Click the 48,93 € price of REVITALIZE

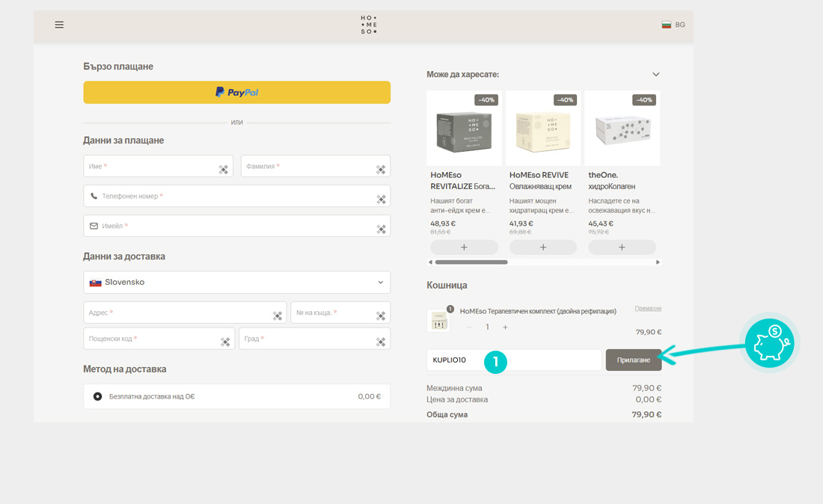pyautogui.click(x=443, y=224)
